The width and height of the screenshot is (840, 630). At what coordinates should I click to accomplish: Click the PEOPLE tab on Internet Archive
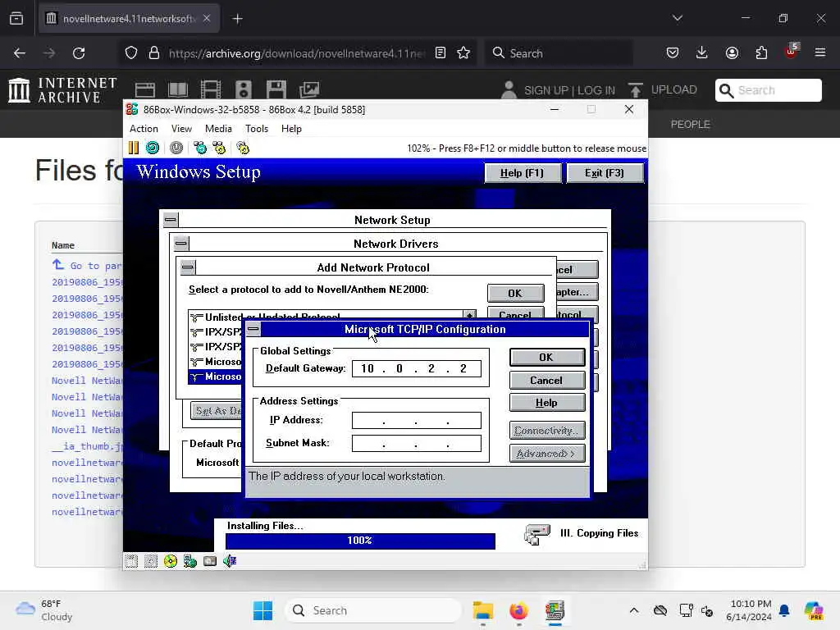690,125
